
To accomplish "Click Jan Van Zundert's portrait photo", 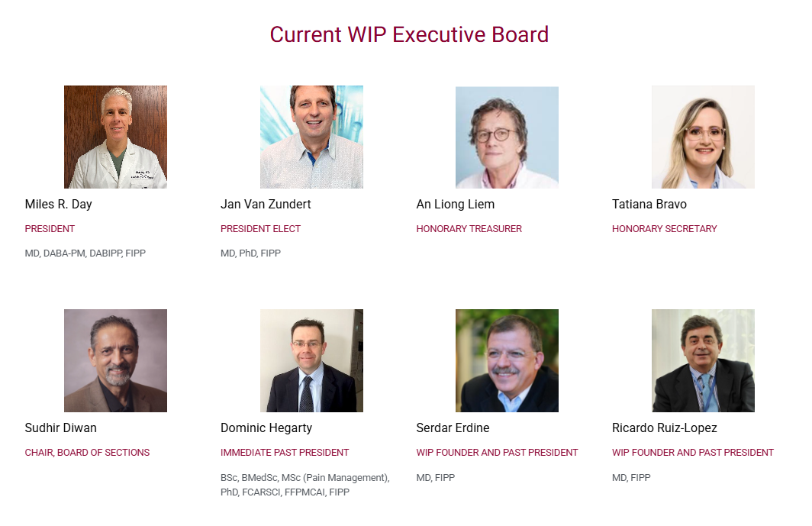I will click(311, 137).
